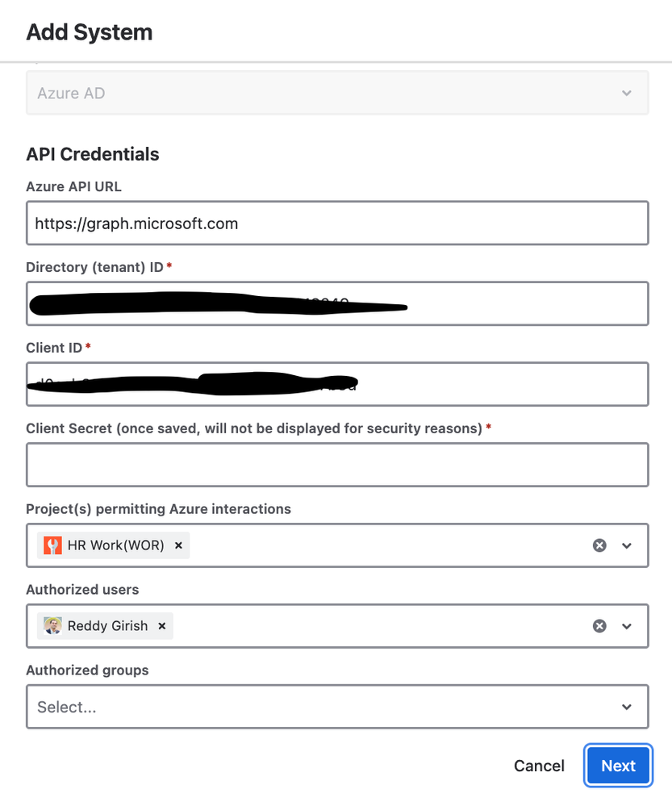Expand the Authorized users dropdown
The image size is (672, 806).
(626, 626)
